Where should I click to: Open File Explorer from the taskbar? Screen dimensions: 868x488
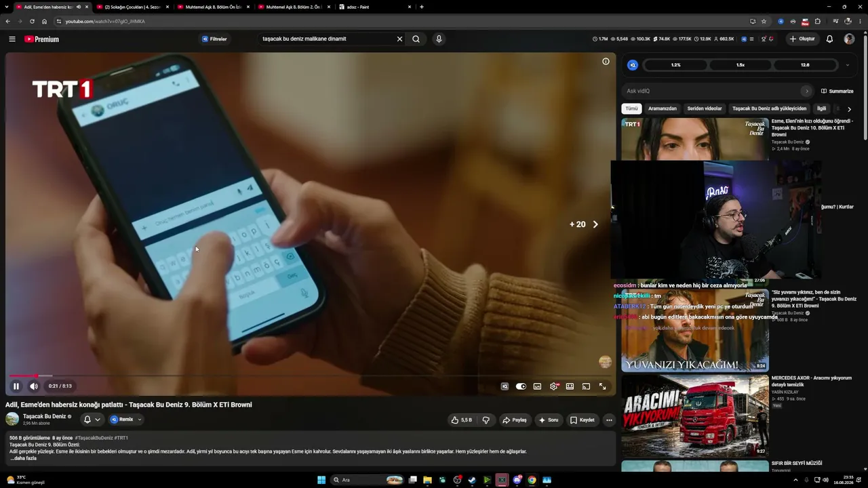click(427, 480)
